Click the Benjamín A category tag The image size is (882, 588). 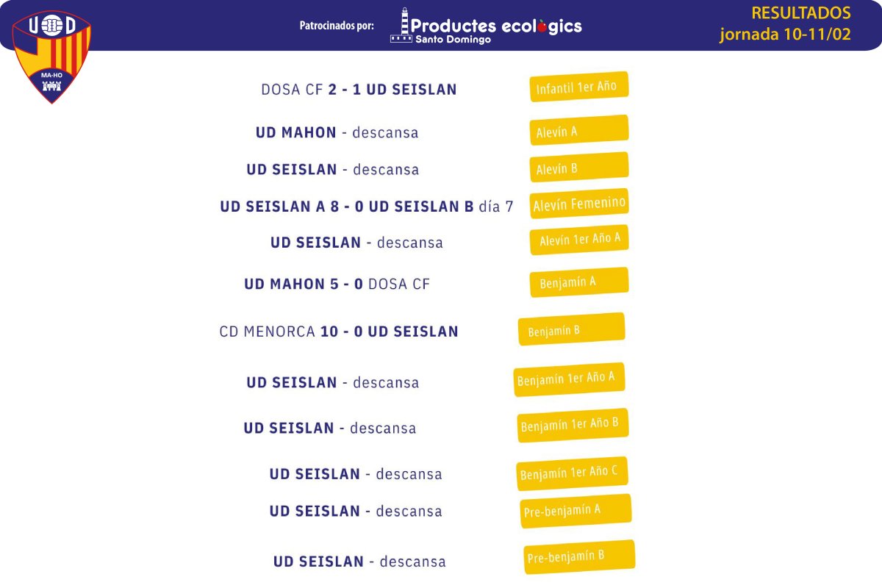579,282
